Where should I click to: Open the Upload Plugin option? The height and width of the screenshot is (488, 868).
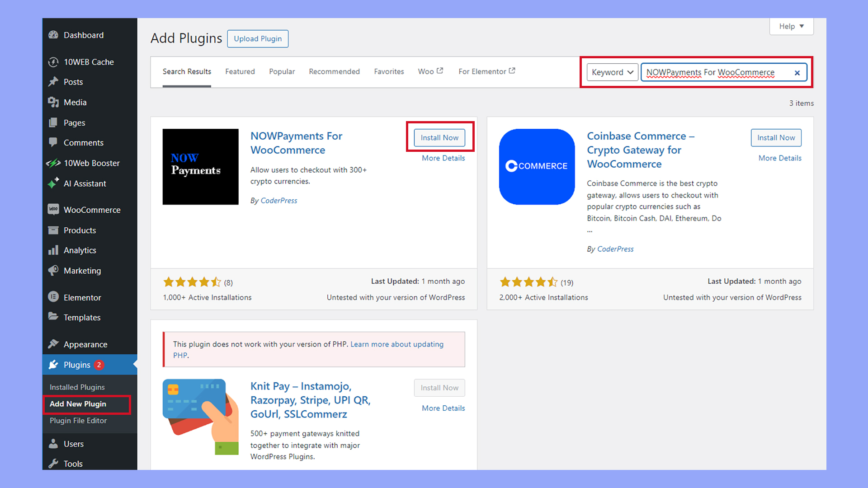pos(258,38)
